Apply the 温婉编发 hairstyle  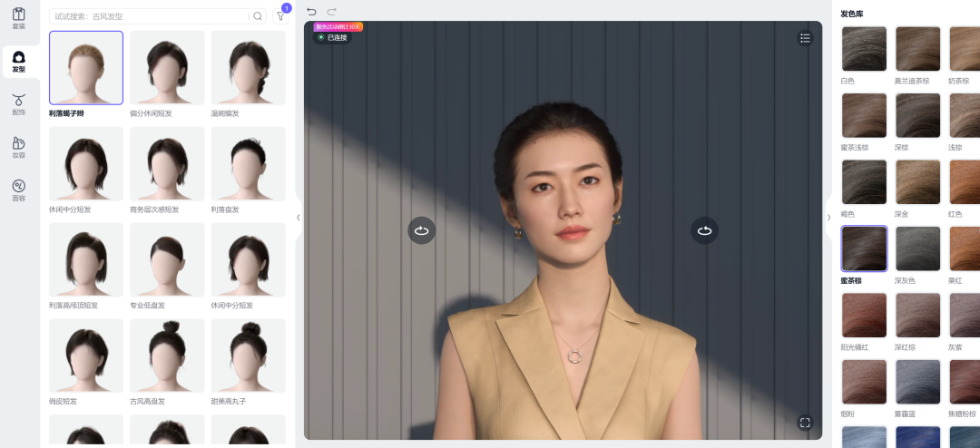[x=248, y=67]
